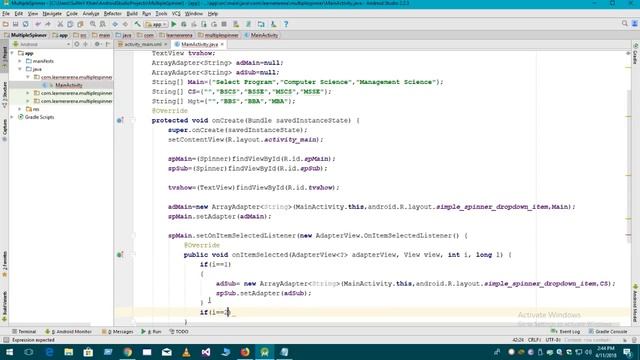Click the Paste toolbar icon

coord(80,24)
